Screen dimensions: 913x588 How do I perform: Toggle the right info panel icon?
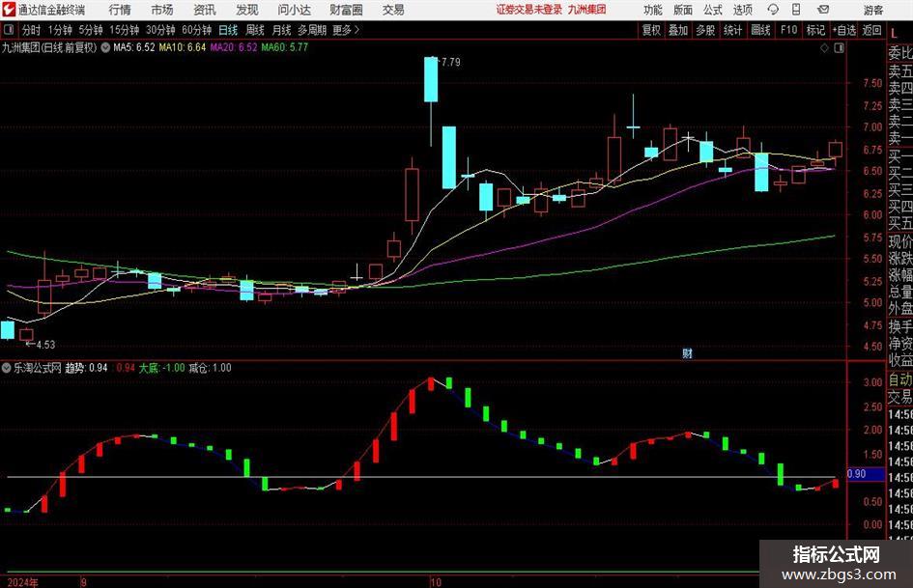point(839,48)
